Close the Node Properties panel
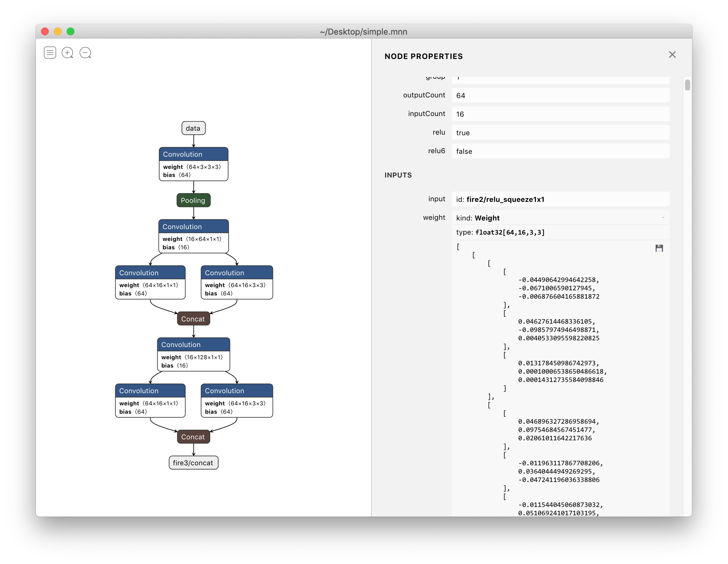 pyautogui.click(x=672, y=55)
